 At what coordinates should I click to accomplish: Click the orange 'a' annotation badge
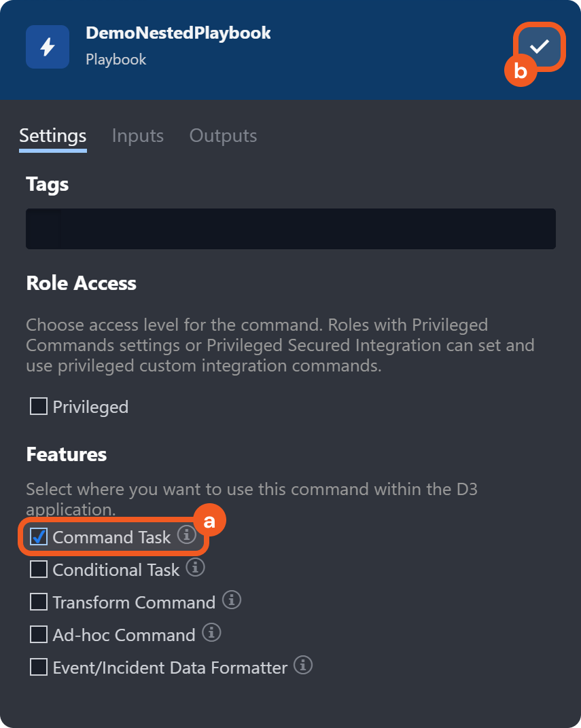[209, 521]
